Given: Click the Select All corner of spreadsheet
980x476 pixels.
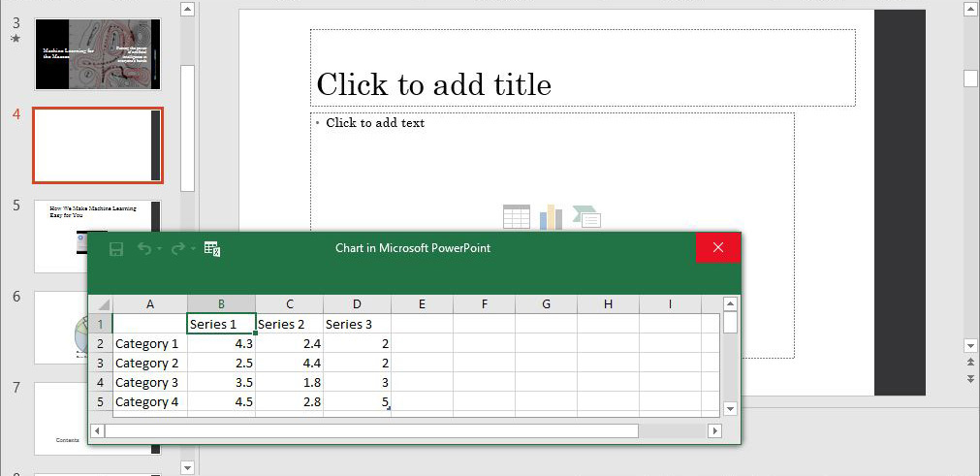Looking at the screenshot, I should pyautogui.click(x=101, y=304).
